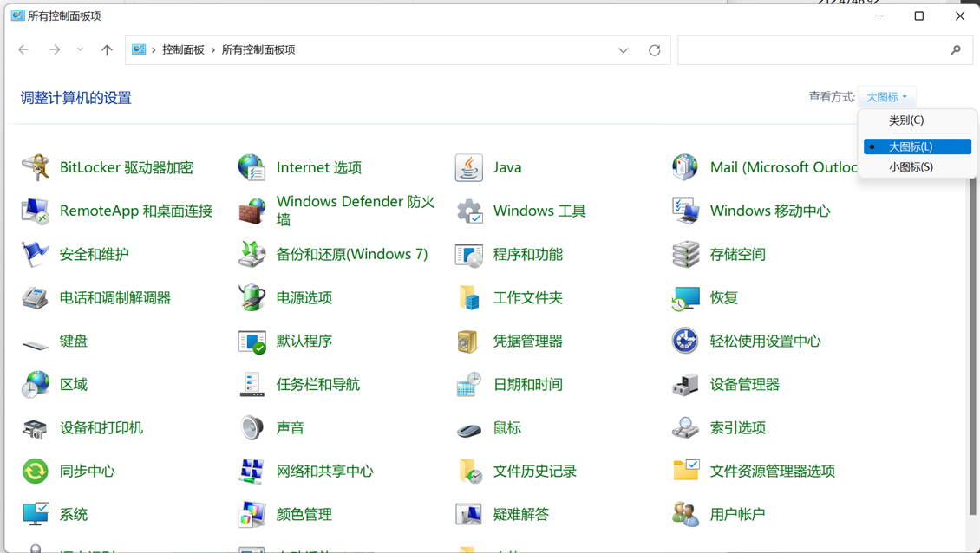Open the Windows Defender 防火墙 brick wall icon
Screen dimensions: 980x553
[252, 211]
